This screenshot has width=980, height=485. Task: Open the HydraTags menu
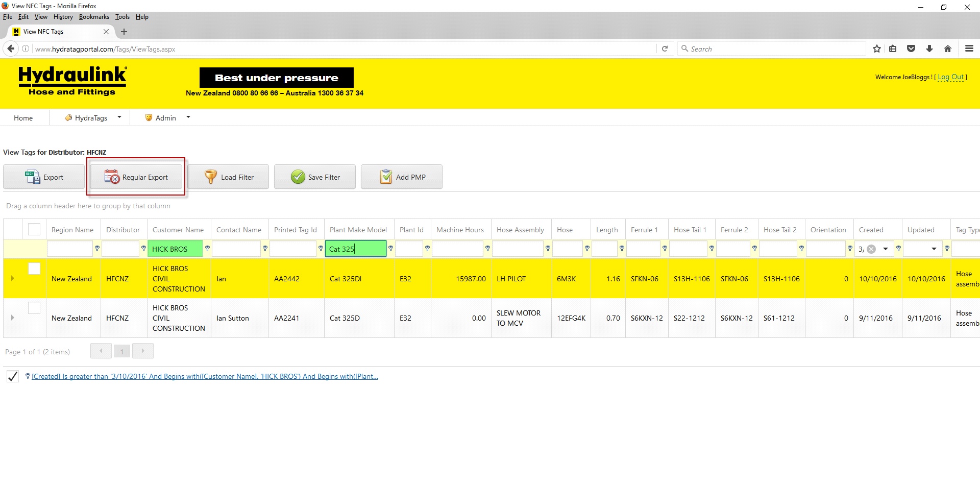[x=91, y=118]
